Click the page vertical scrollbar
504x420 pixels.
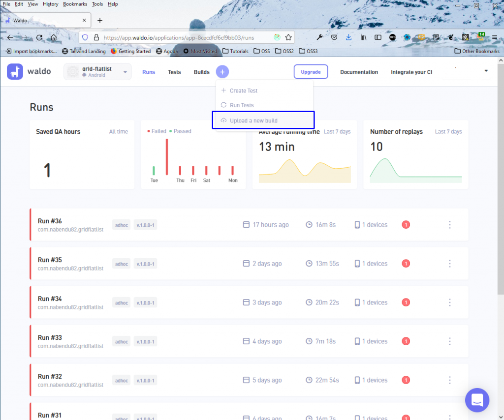pyautogui.click(x=501, y=179)
